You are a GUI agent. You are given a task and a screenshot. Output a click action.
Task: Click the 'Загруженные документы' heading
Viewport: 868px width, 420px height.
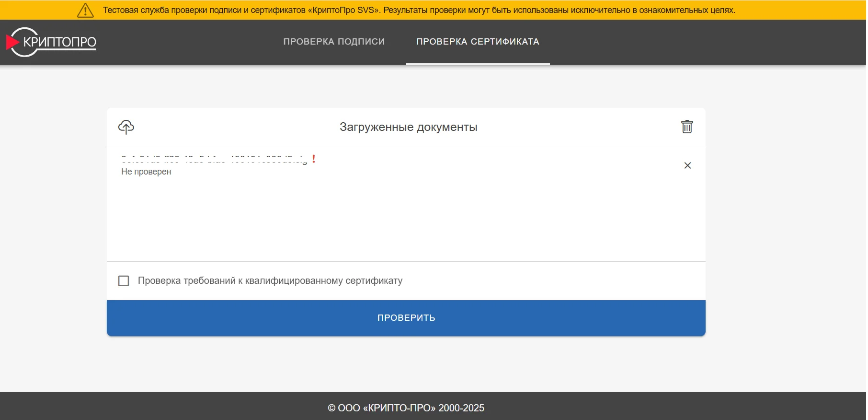408,127
